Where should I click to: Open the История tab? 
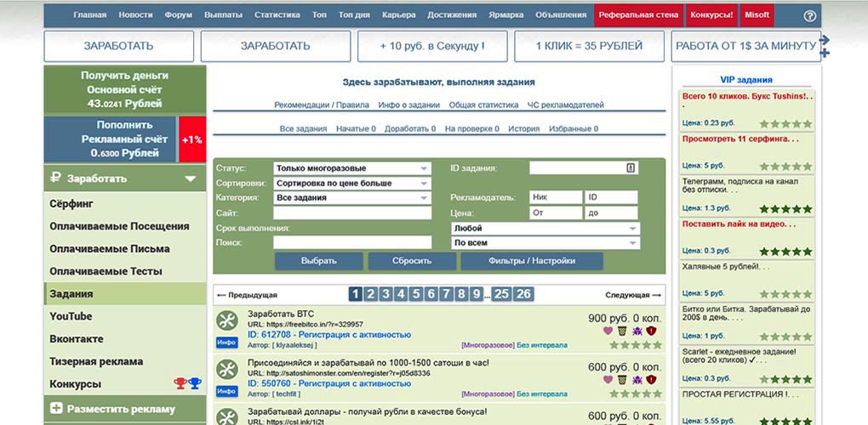tap(523, 128)
